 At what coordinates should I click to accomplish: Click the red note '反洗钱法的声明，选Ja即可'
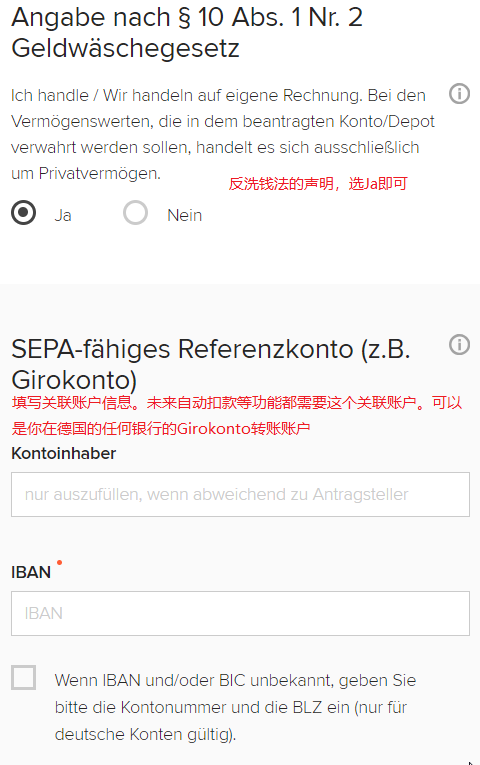(x=318, y=184)
